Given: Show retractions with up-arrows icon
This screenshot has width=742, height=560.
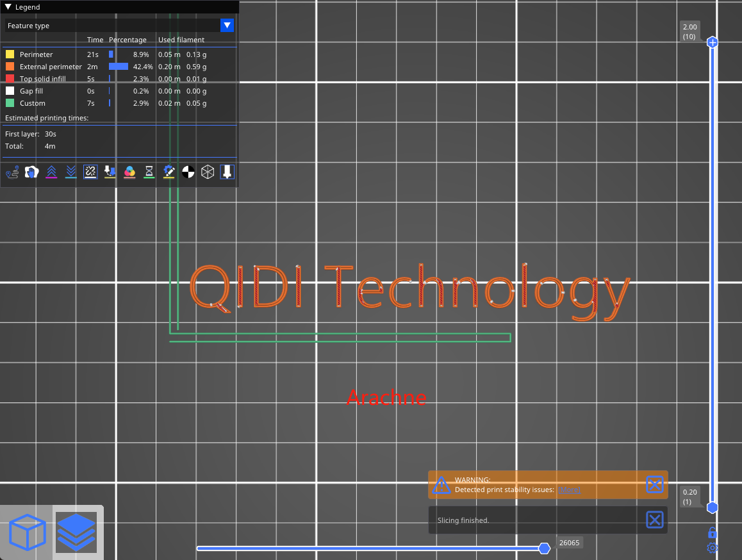Looking at the screenshot, I should [51, 172].
